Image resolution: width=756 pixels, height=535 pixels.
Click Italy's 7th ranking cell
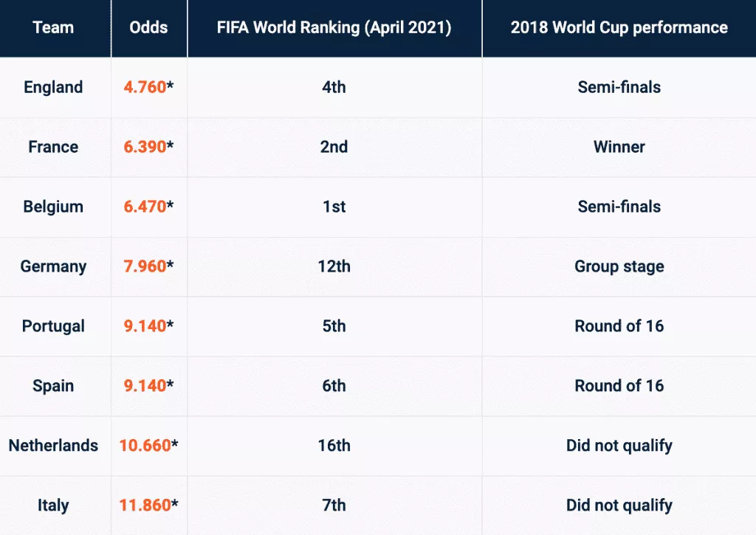point(334,505)
